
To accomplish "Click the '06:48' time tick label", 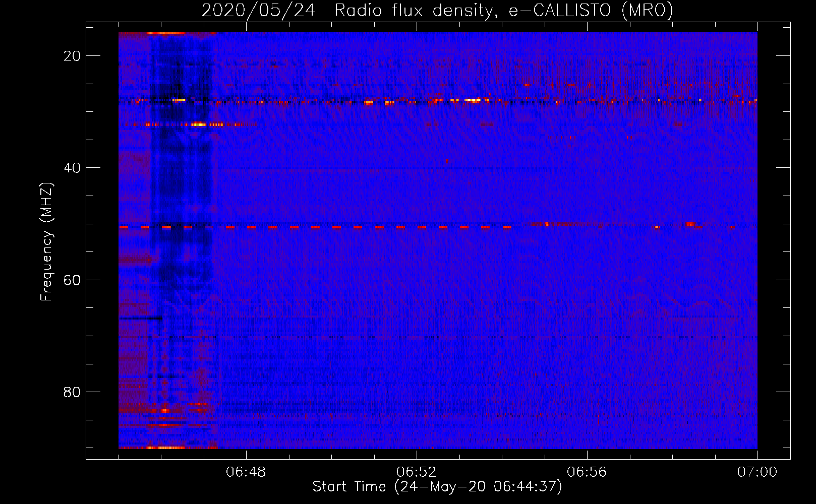I will tap(246, 472).
